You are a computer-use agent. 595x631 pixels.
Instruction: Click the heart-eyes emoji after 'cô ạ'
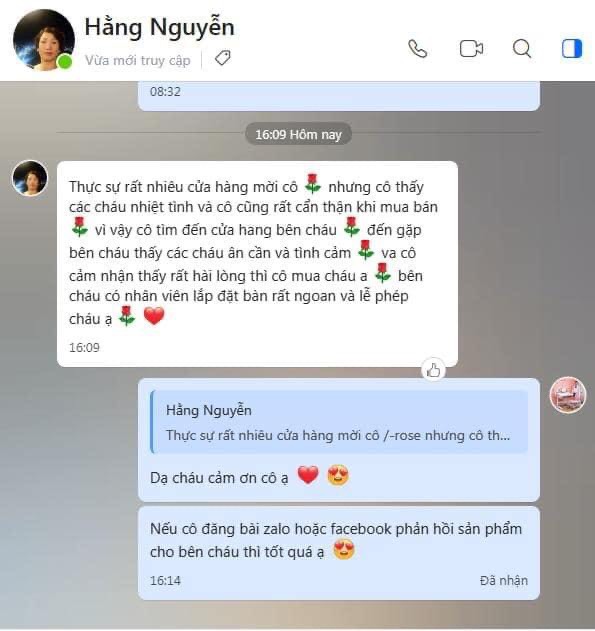(338, 475)
